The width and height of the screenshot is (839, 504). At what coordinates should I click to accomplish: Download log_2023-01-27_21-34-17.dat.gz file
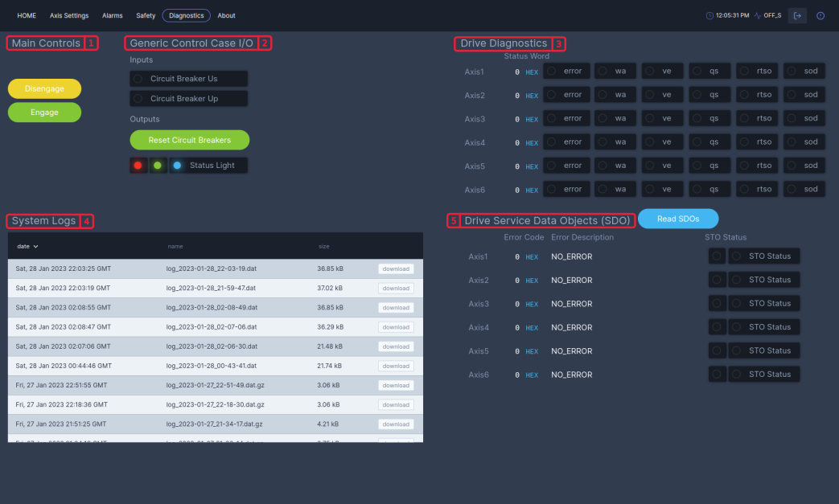tap(396, 424)
